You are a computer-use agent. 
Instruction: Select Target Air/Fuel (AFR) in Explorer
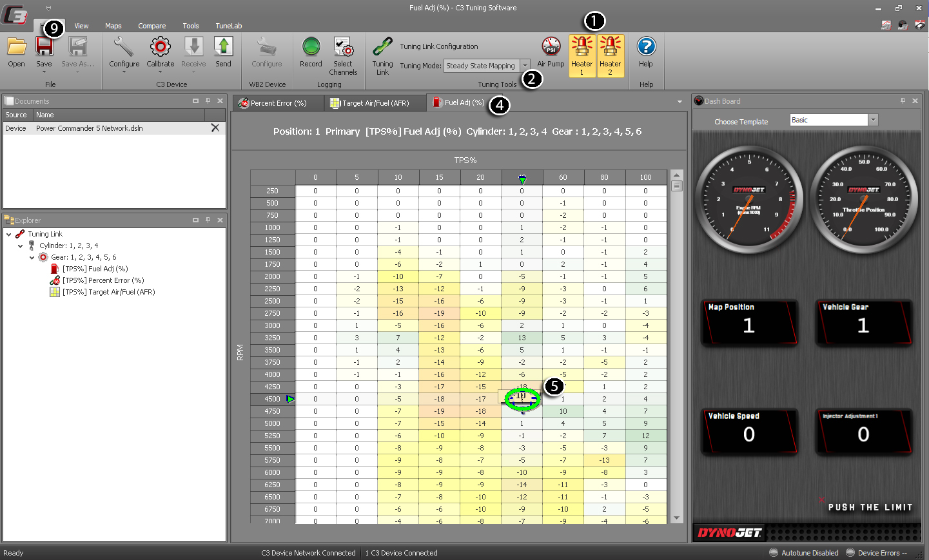click(108, 292)
